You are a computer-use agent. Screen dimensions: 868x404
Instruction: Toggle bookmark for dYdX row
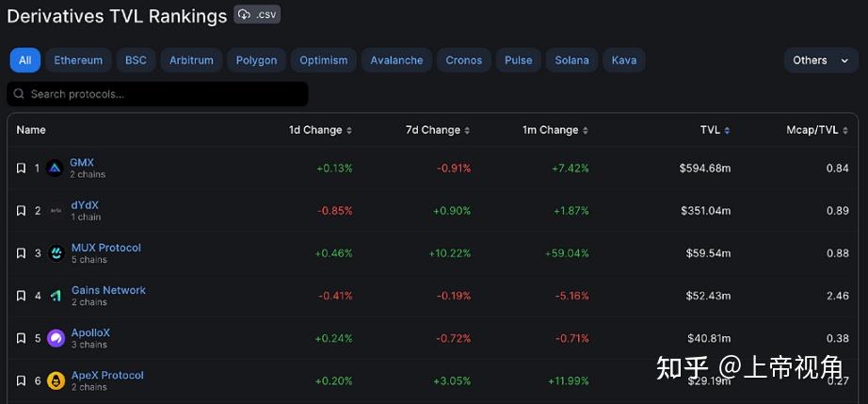[x=21, y=211]
